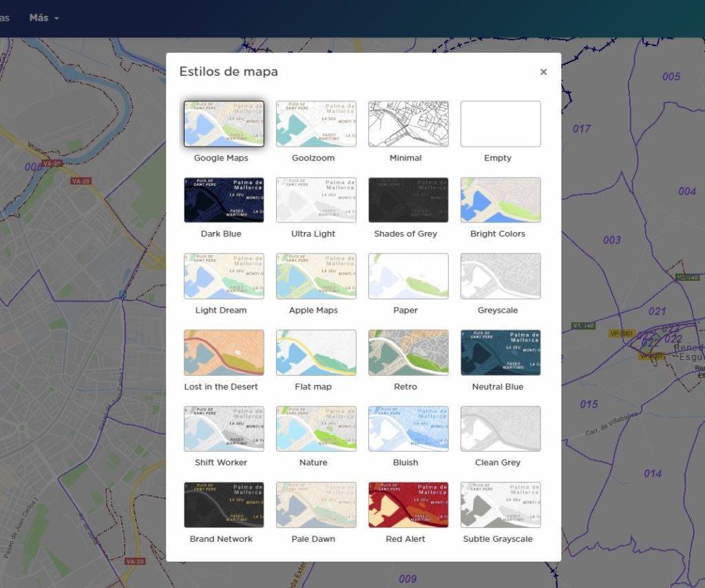Image resolution: width=705 pixels, height=588 pixels.
Task: Choose the Goolzoom map style
Action: click(x=316, y=124)
